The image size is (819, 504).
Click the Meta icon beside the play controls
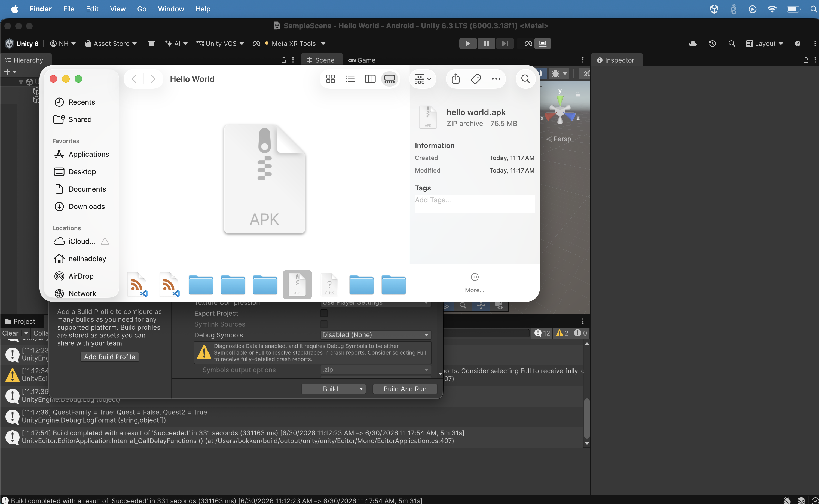point(528,44)
